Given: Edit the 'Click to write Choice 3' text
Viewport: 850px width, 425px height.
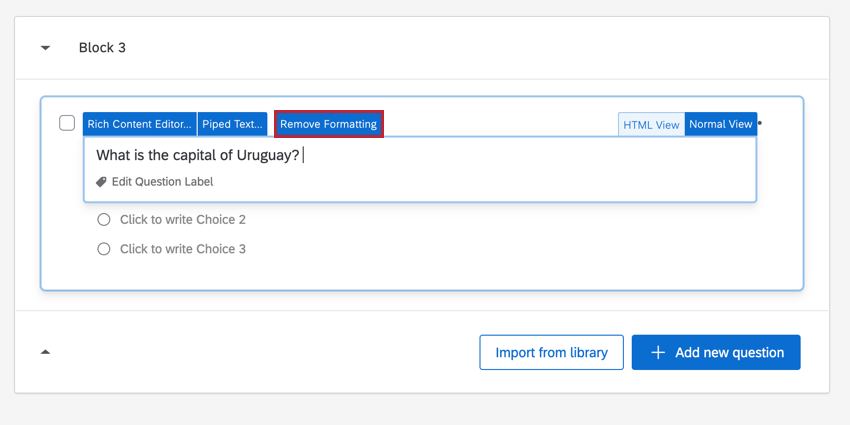Looking at the screenshot, I should [182, 249].
